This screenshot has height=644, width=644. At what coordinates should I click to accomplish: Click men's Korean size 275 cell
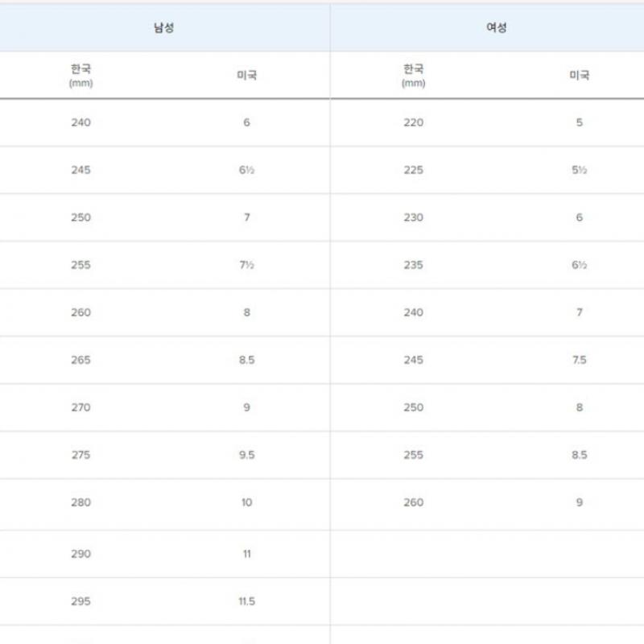pyautogui.click(x=80, y=455)
